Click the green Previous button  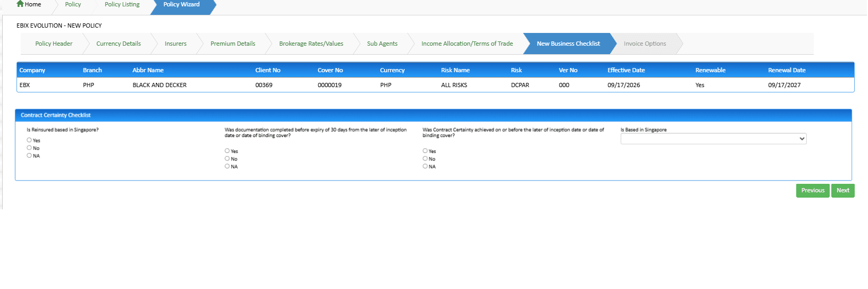click(x=813, y=191)
